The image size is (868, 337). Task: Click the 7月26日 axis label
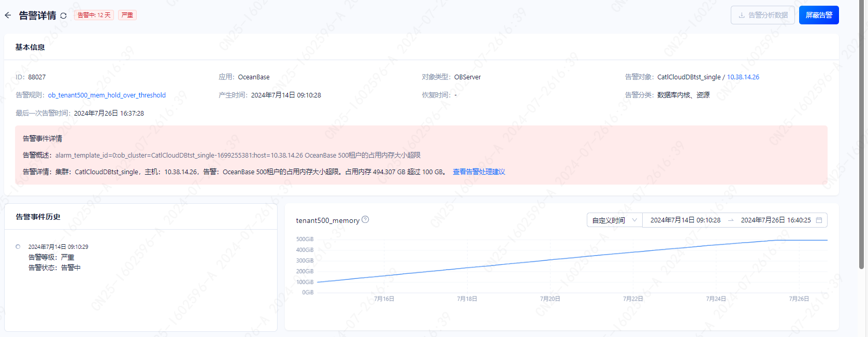tap(799, 299)
